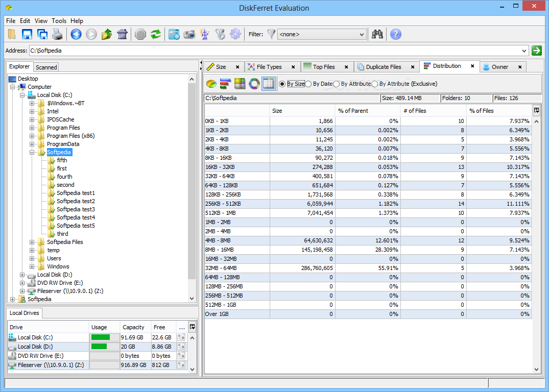
Task: Click the home icon in toolbar
Action: point(122,34)
